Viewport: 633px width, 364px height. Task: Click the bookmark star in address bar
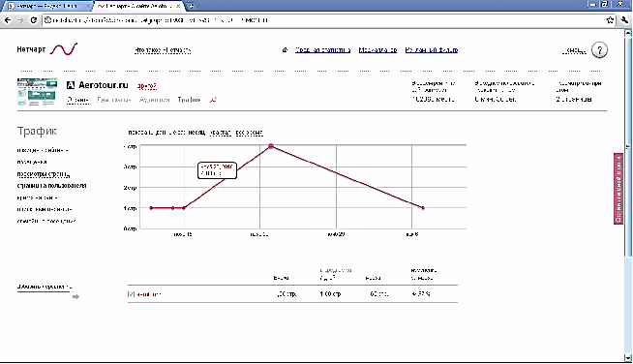point(610,20)
